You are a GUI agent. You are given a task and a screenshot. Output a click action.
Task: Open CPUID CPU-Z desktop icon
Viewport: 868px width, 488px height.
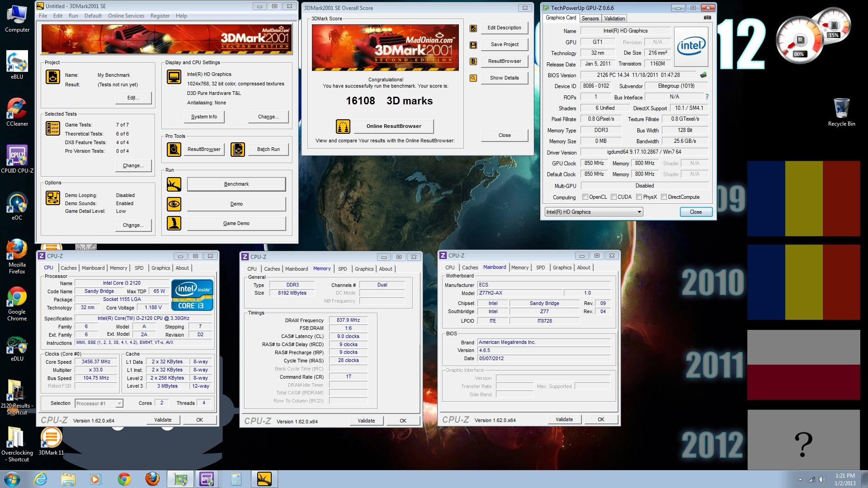click(17, 160)
